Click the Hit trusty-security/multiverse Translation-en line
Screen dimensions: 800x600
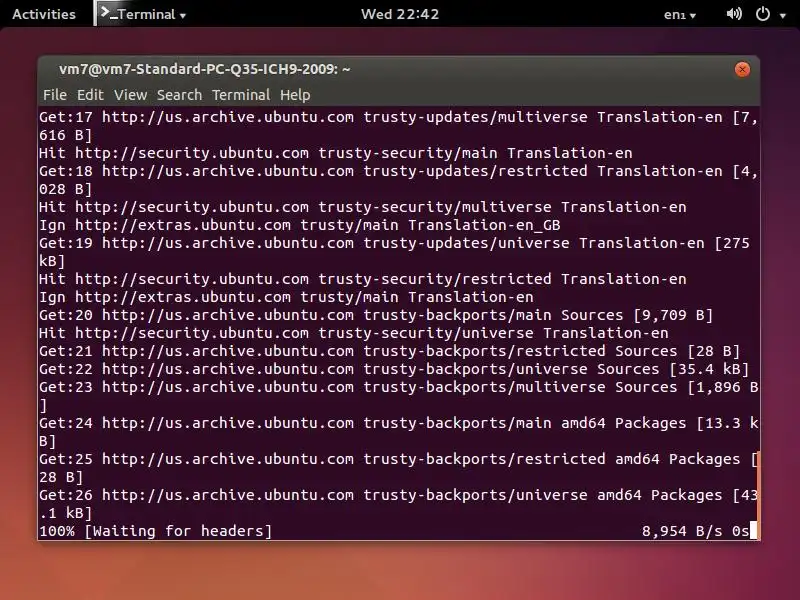pyautogui.click(x=363, y=207)
